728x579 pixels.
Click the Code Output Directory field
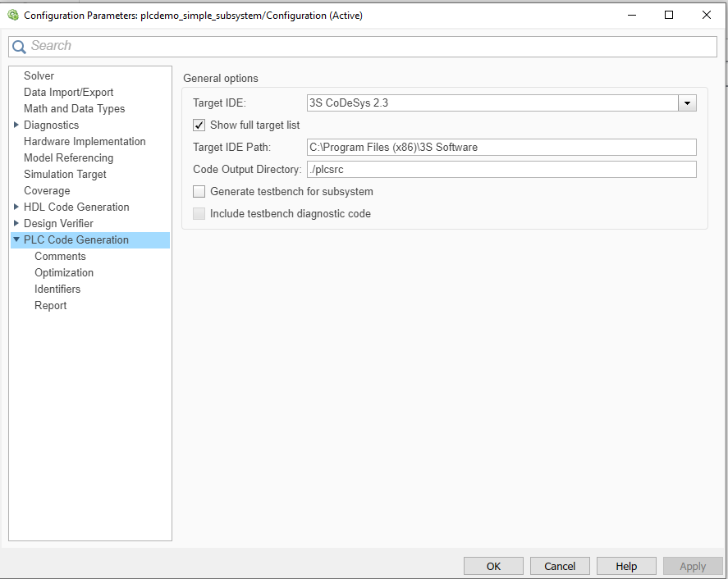point(501,170)
